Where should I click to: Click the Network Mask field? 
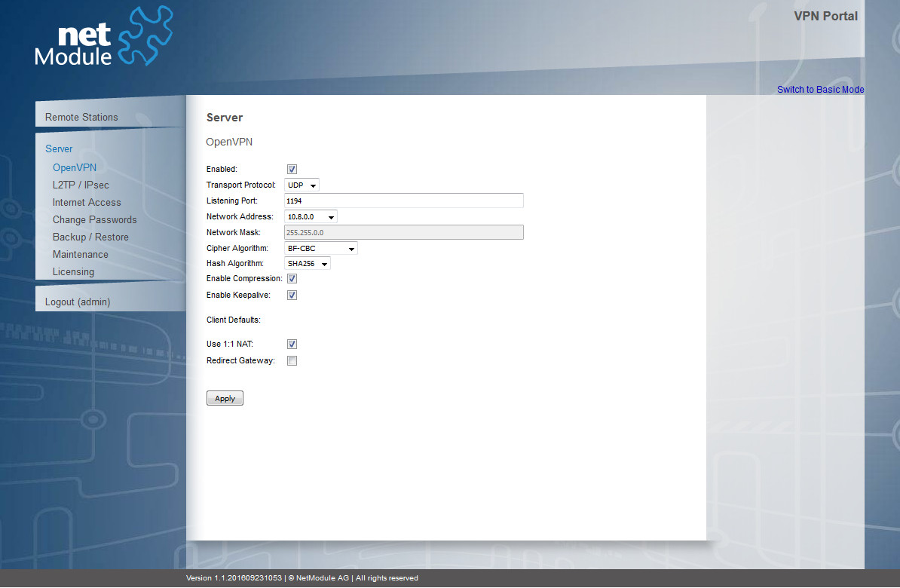point(404,232)
